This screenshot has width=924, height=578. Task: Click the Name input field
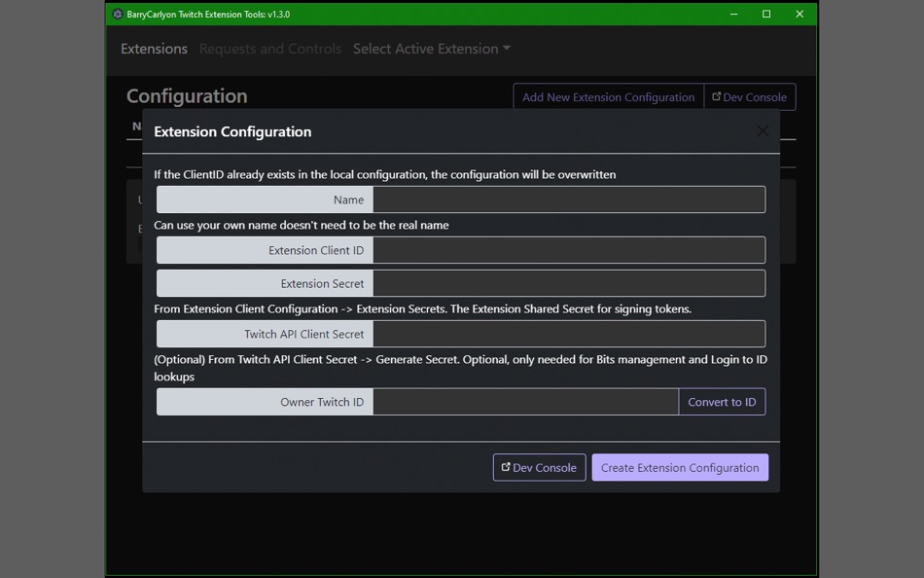point(569,199)
